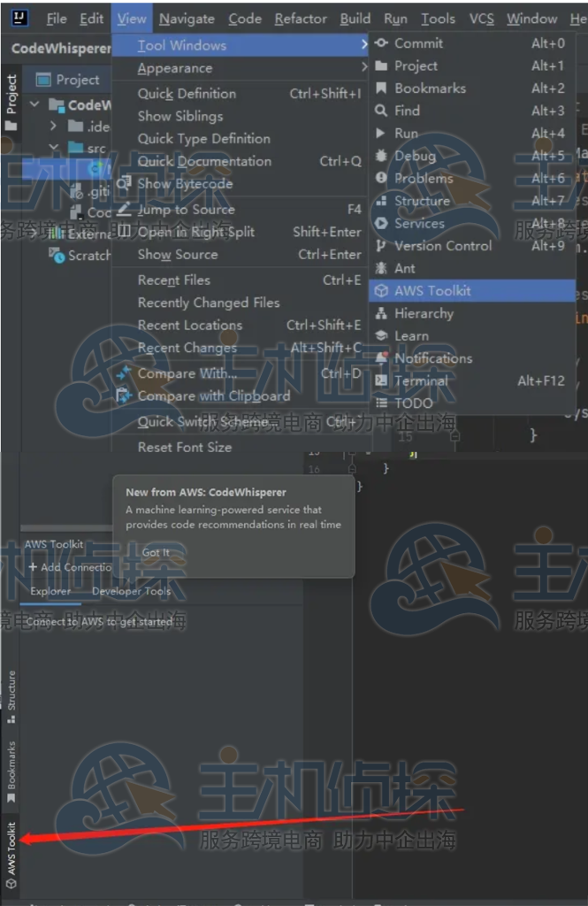
Task: Click the Project folder icon in submenu
Action: click(381, 65)
